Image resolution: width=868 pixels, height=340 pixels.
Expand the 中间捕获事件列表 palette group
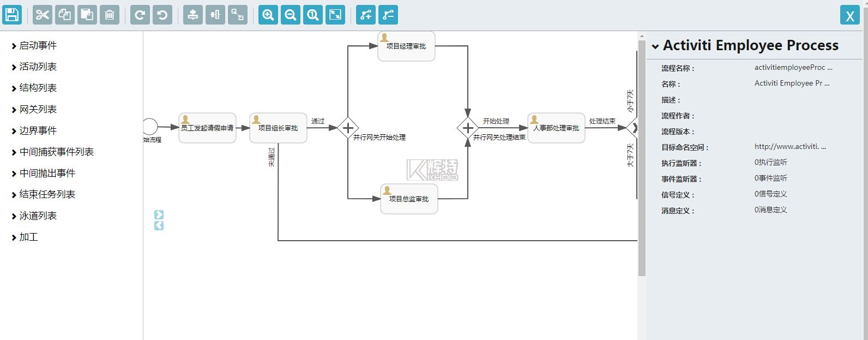coord(52,152)
